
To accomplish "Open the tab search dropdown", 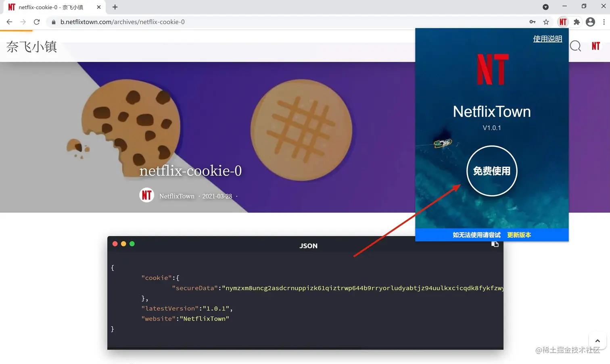I will 545,7.
